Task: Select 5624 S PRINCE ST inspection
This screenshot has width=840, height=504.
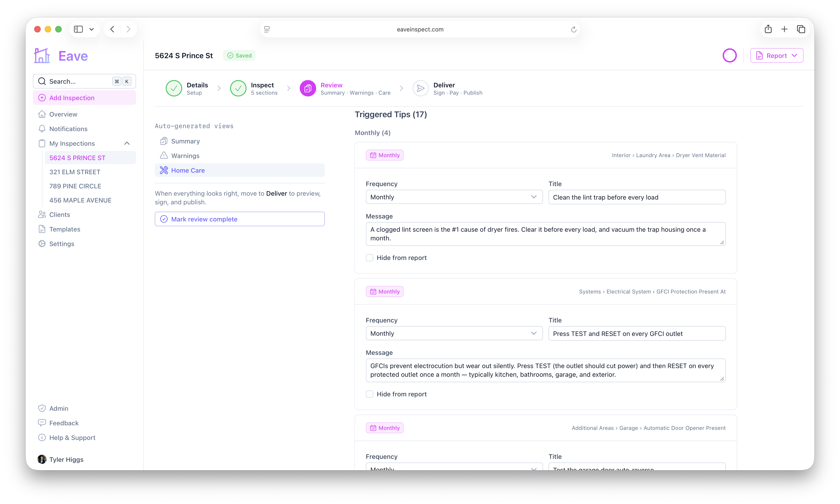Action: point(90,158)
